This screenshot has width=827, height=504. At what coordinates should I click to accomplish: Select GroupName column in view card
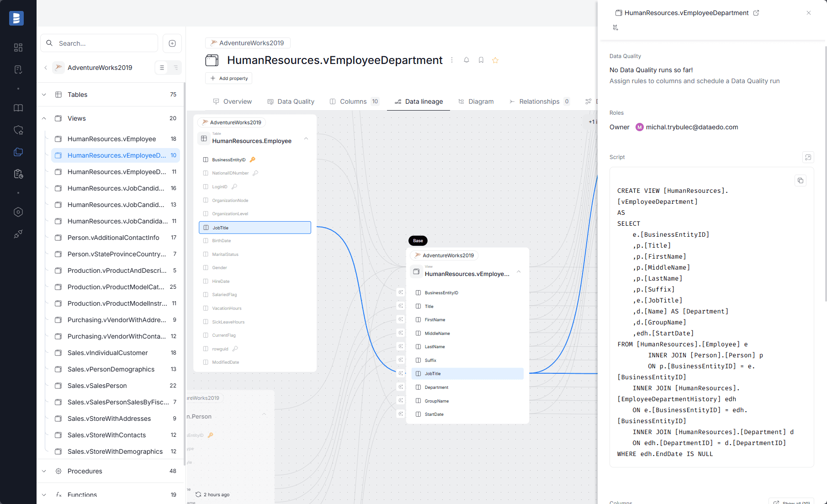(x=467, y=401)
